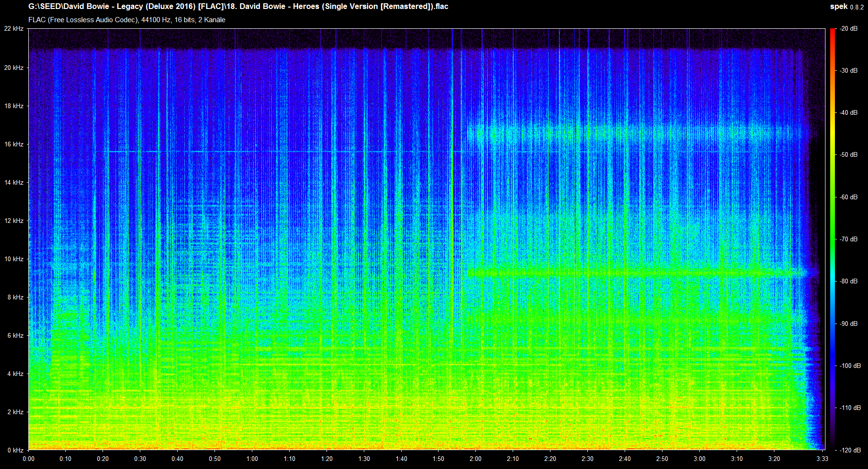
Task: Click the 2:00 time marker
Action: (x=475, y=459)
